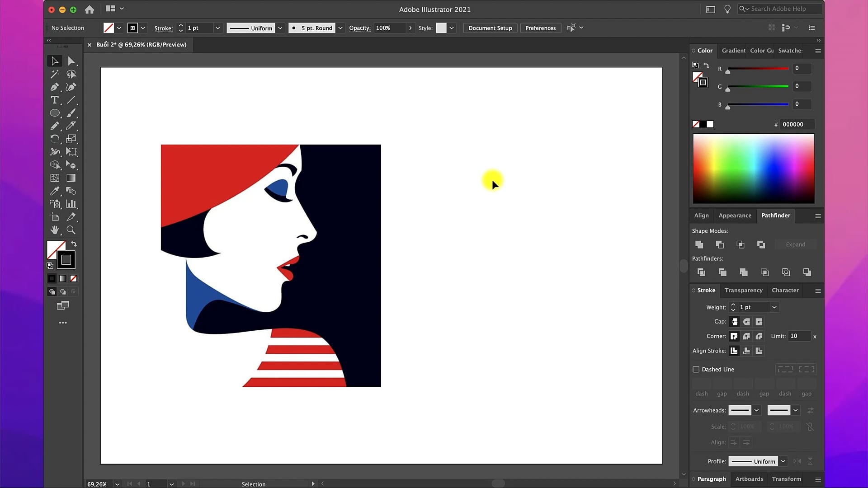This screenshot has height=488, width=868.
Task: Select the Pen tool
Action: click(x=55, y=87)
